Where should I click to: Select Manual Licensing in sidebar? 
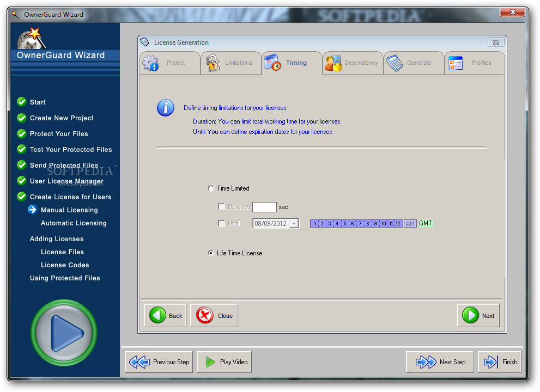(x=69, y=210)
